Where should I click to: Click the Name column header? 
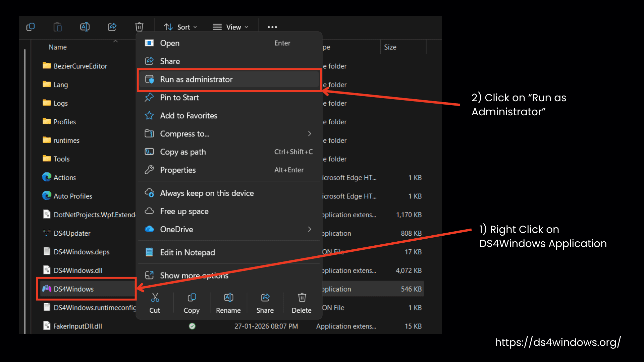coord(58,47)
